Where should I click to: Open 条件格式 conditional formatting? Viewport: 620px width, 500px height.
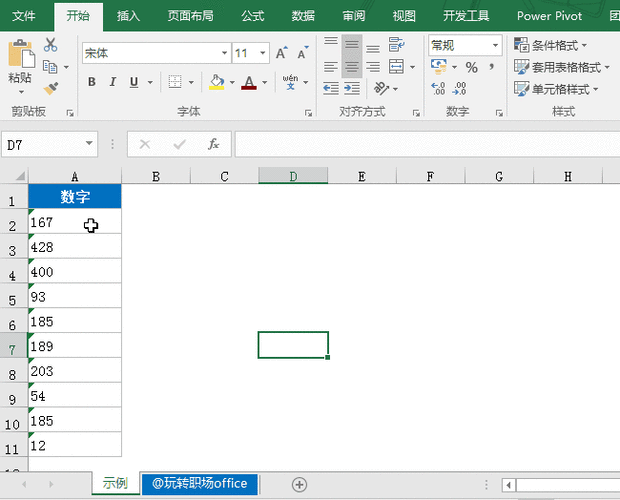pyautogui.click(x=550, y=45)
